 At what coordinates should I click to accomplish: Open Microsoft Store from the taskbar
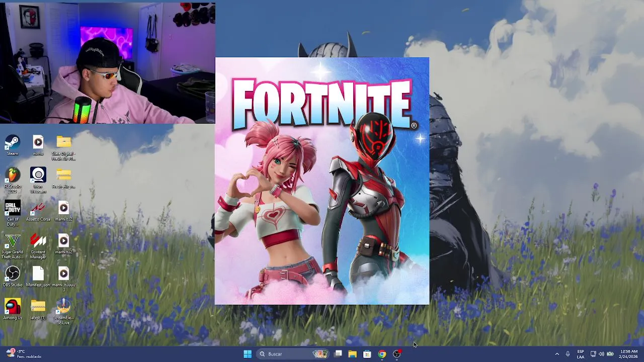click(367, 354)
